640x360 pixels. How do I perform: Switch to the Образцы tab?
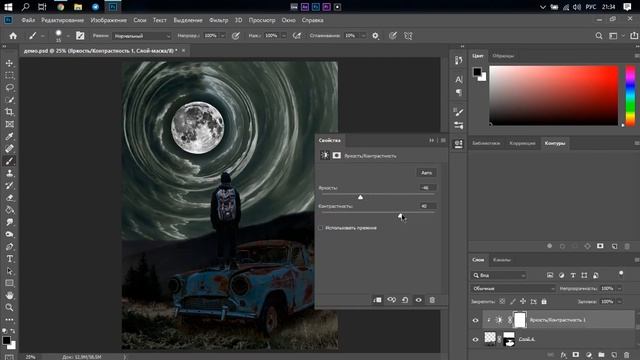pyautogui.click(x=503, y=56)
